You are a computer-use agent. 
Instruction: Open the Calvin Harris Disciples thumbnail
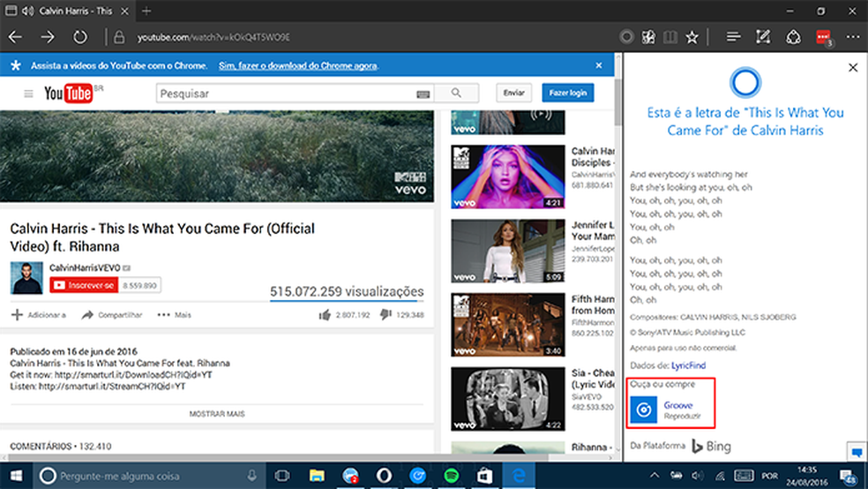point(507,177)
